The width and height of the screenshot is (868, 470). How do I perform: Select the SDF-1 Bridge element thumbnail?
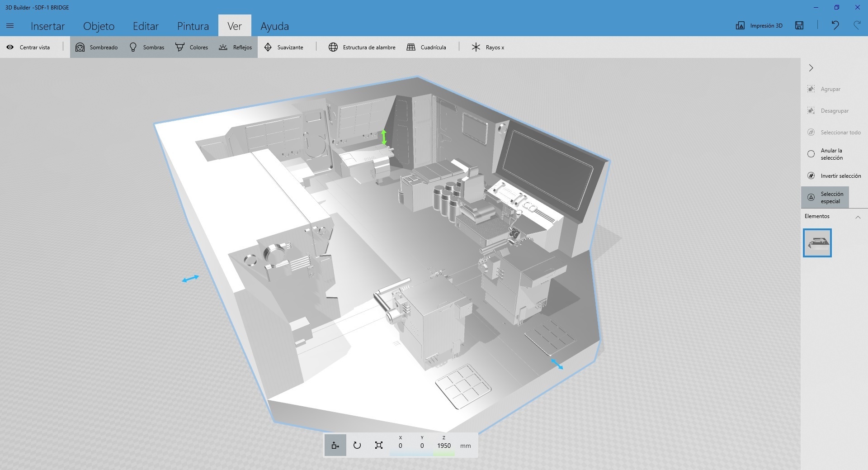tap(817, 243)
